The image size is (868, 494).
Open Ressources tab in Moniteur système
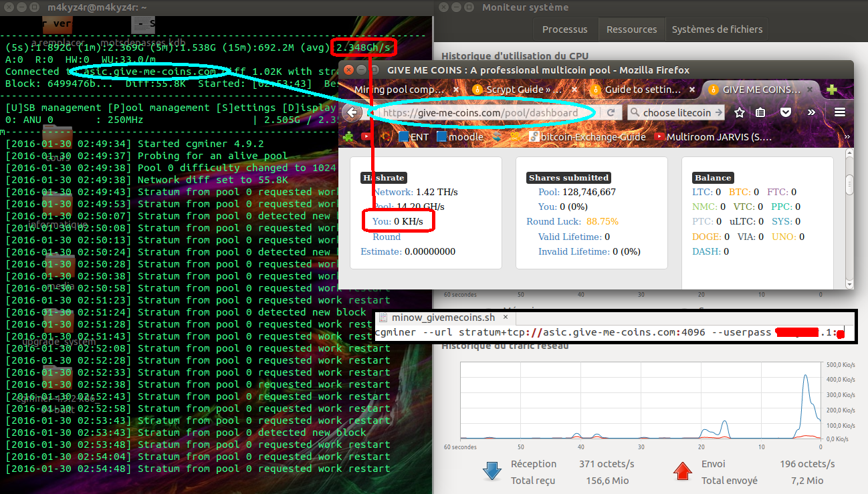click(632, 29)
